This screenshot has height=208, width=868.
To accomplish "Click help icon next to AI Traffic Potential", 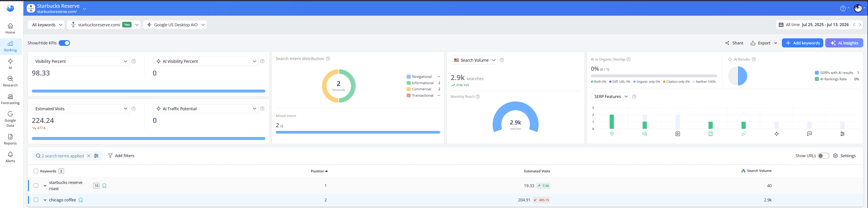I will [x=262, y=109].
